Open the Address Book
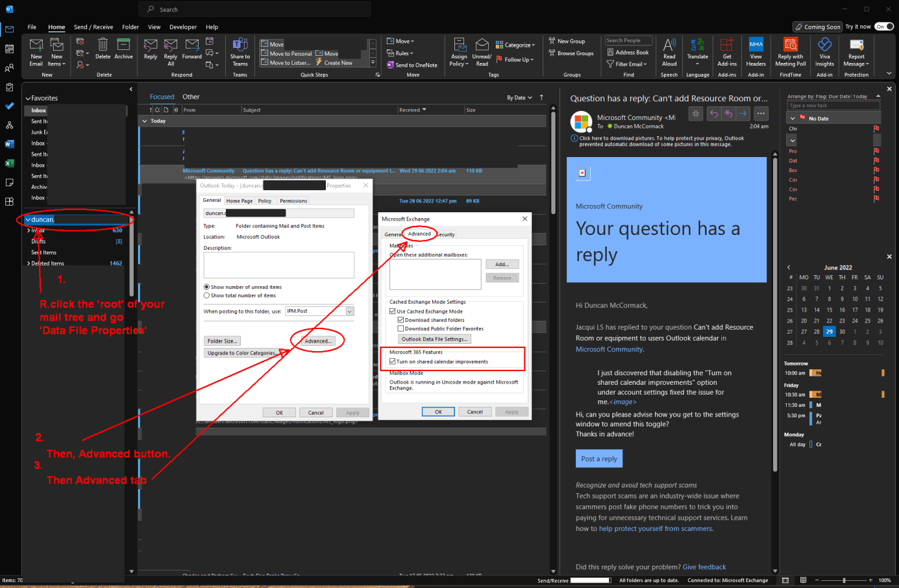Image resolution: width=899 pixels, height=588 pixels. tap(628, 53)
